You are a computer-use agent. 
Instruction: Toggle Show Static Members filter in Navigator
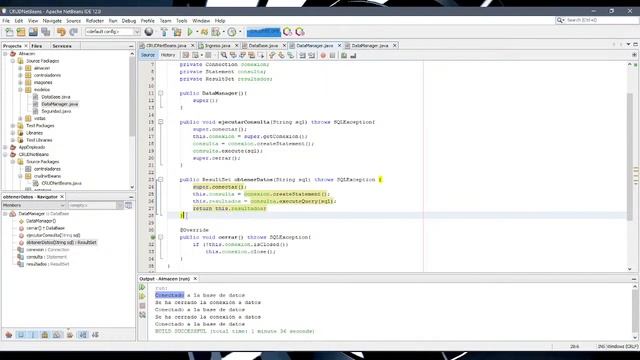pyautogui.click(x=33, y=335)
